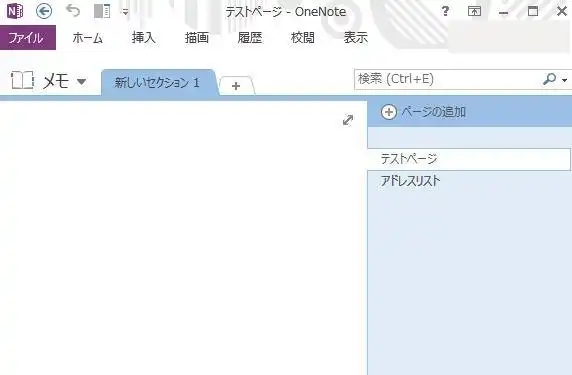Select the 新しいセクション 1 section tab
Screen dimensions: 572x375
(x=158, y=82)
